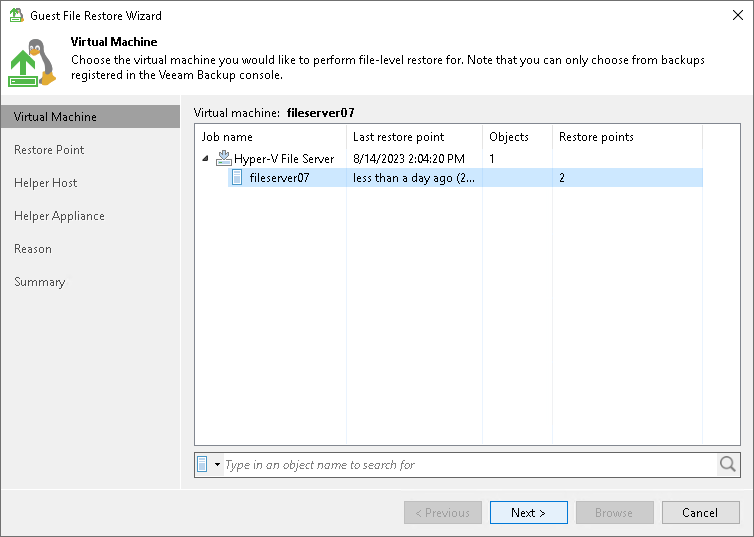Sort by Objects column header
754x537 pixels.
pos(517,137)
